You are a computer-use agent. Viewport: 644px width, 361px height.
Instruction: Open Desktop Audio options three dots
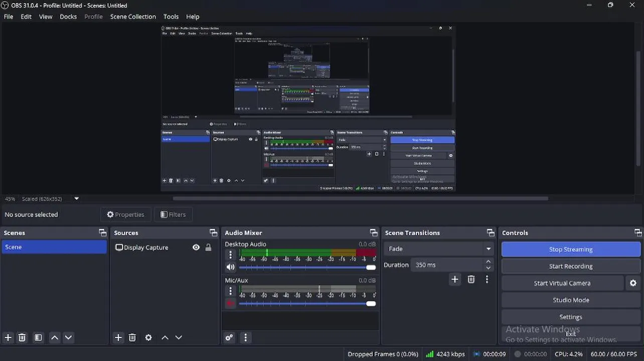pyautogui.click(x=230, y=255)
